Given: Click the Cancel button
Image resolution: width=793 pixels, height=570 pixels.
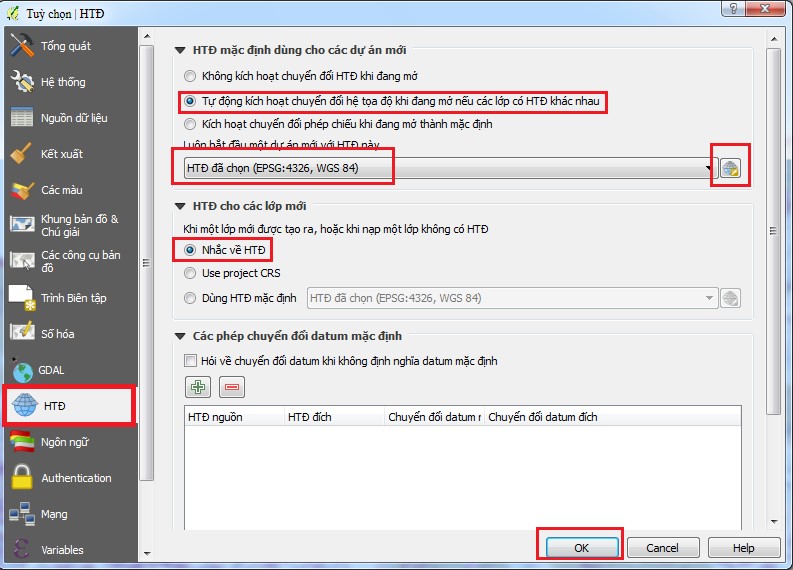Looking at the screenshot, I should coord(663,548).
